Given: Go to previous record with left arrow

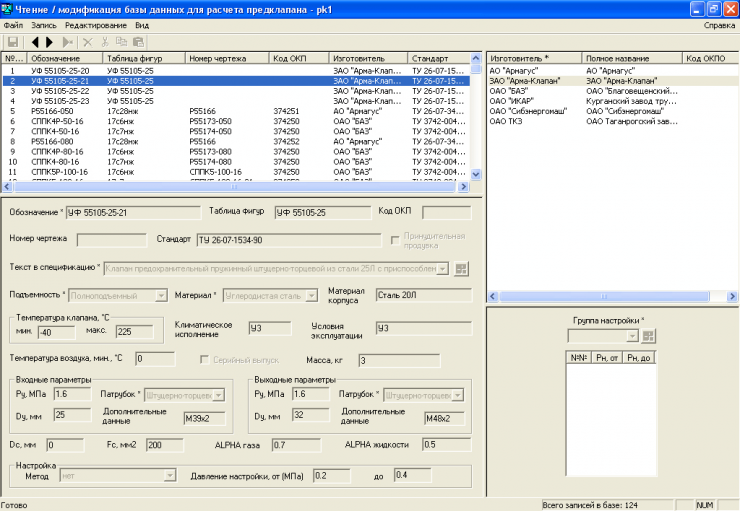Looking at the screenshot, I should point(35,43).
